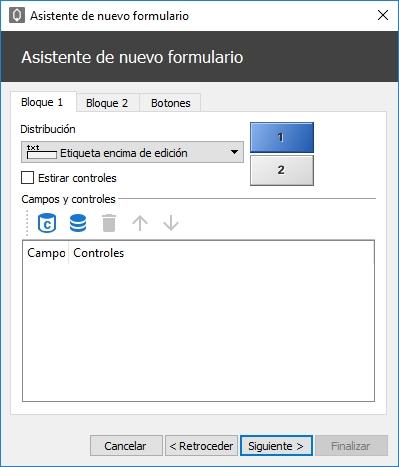Switch to the Bloque 2 tab
Screen dimensions: 399x467
[x=107, y=103]
